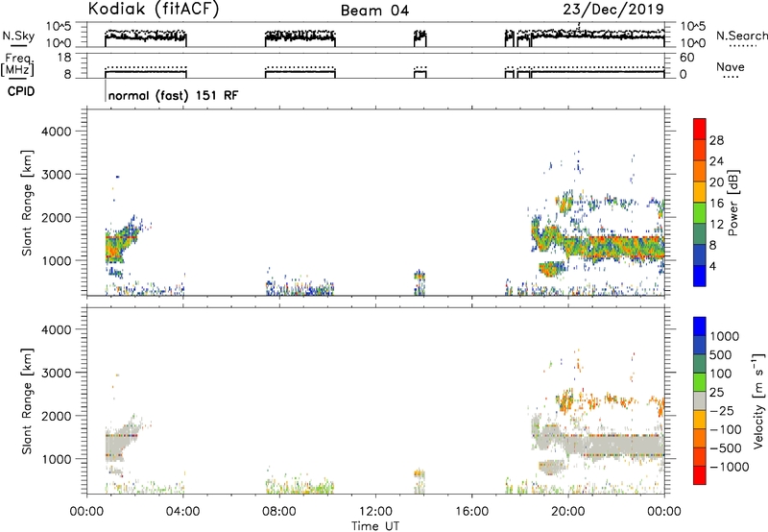Viewport: 768px width, 532px height.
Task: Click the '04:00' time axis tick label
Action: tap(182, 512)
